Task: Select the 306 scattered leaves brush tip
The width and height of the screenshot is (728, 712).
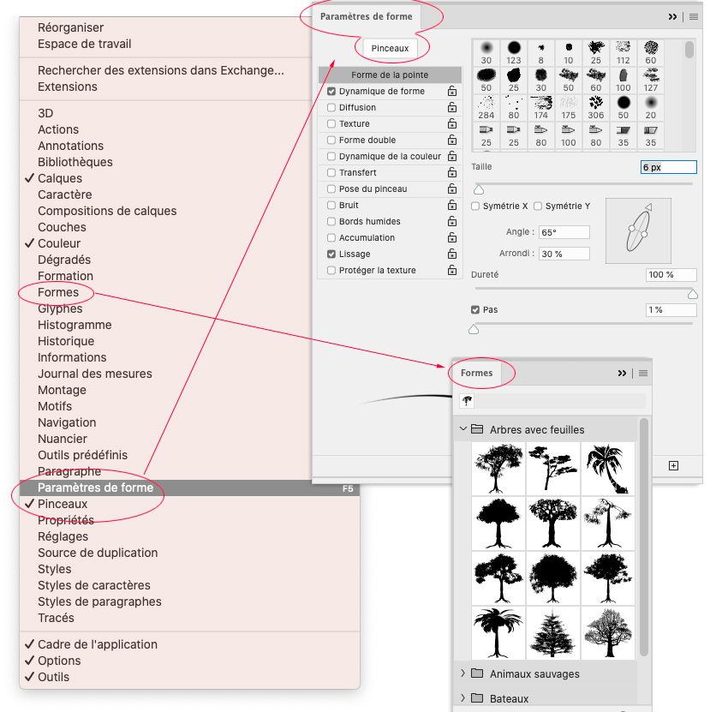Action: click(x=596, y=107)
